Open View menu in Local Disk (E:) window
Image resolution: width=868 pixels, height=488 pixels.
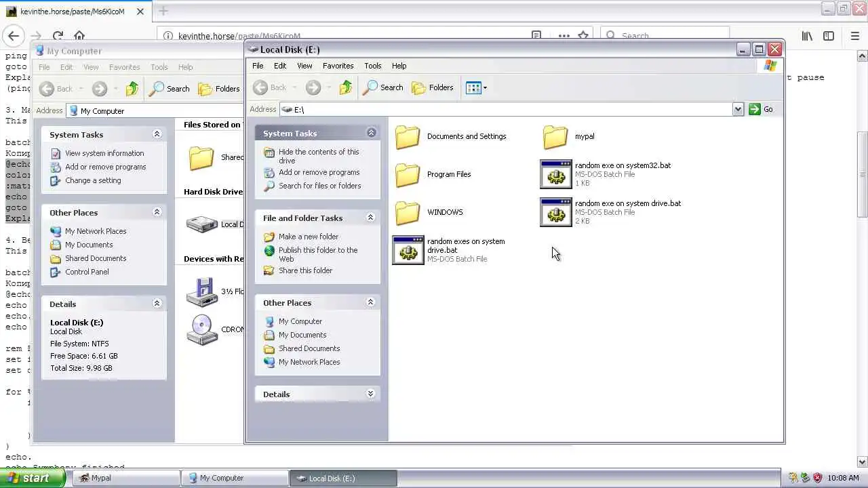coord(304,66)
